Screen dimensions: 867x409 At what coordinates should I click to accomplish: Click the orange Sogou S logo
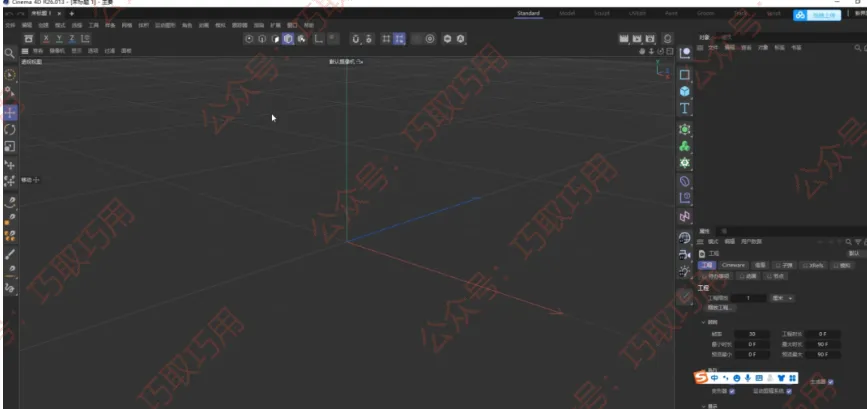702,377
